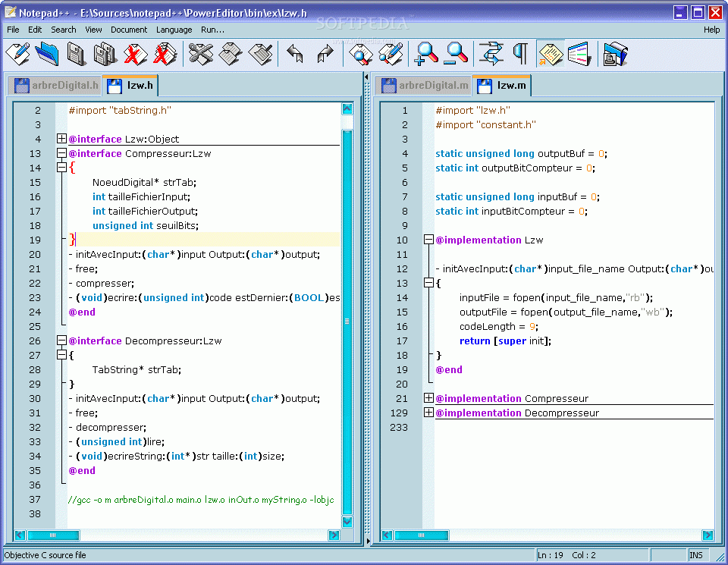Image resolution: width=728 pixels, height=565 pixels.
Task: Zoom in using the plus magnifier icon
Action: 426,53
